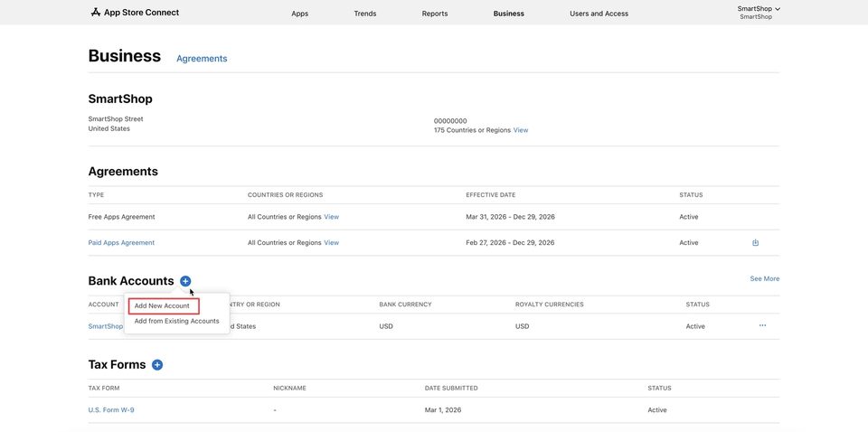This screenshot has width=868, height=432.
Task: Click the Agreements section heading
Action: pyautogui.click(x=123, y=172)
